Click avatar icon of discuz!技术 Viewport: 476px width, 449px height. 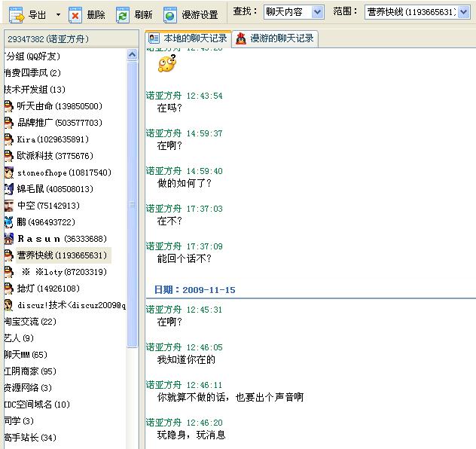tap(9, 305)
